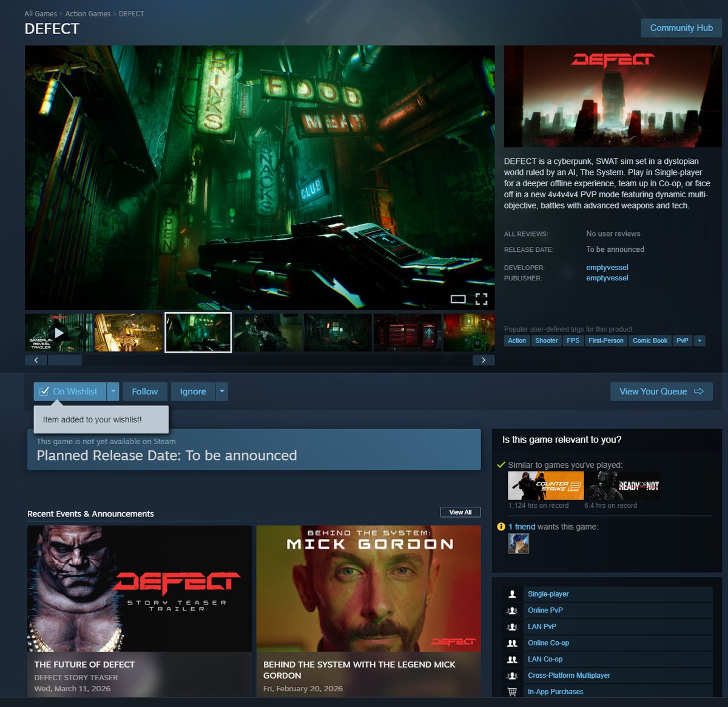728x707 pixels.
Task: Select the Shooter tag
Action: point(546,340)
